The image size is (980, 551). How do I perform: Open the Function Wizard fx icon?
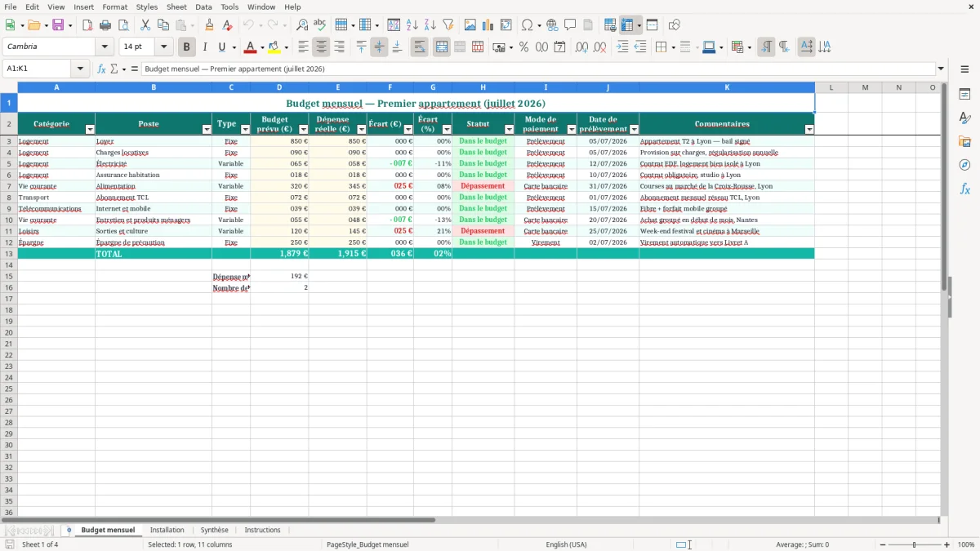tap(101, 69)
